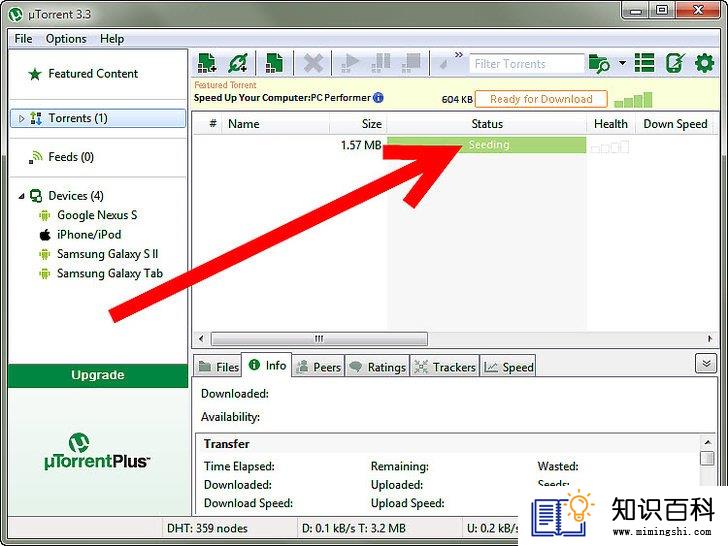Screen dimensions: 728x546
Task: Select Torrents (1) in the sidebar
Action: tap(98, 118)
